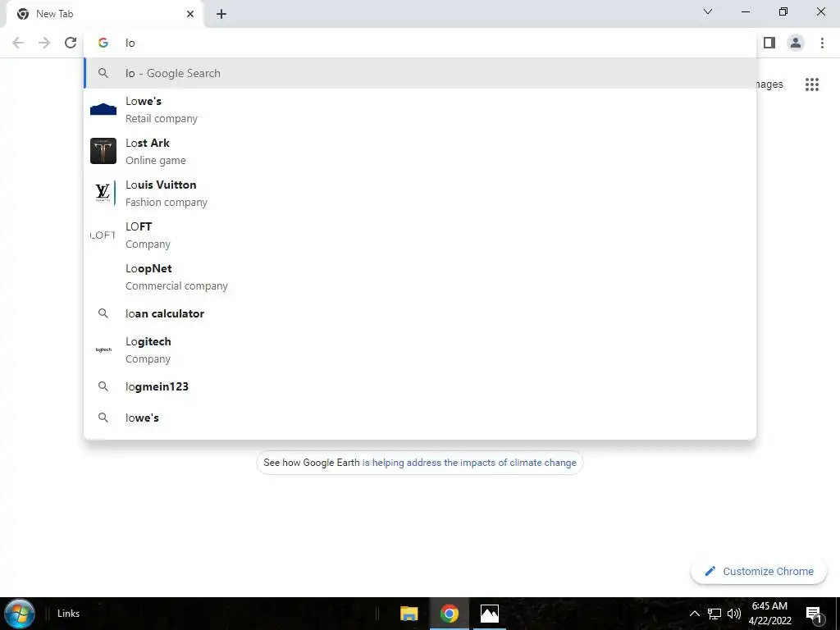Viewport: 840px width, 630px height.
Task: Click the LOFT logo thumbnail
Action: [103, 235]
